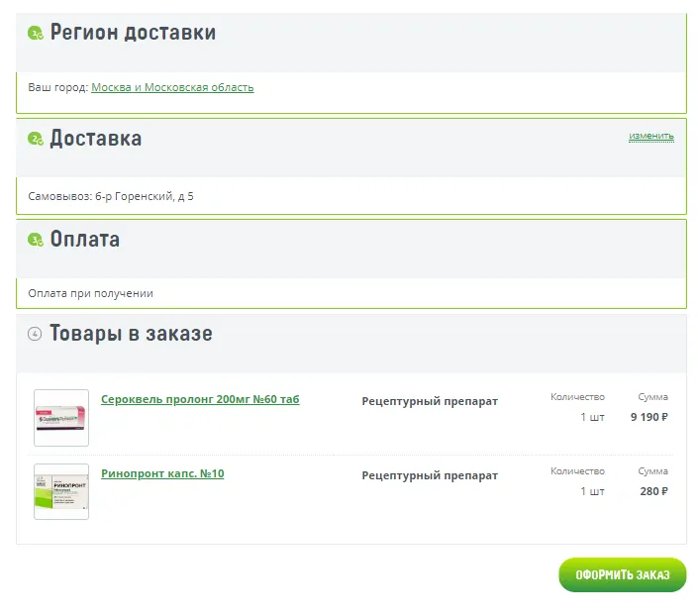
Task: Select the Товары в заказе section heading
Action: tap(132, 334)
